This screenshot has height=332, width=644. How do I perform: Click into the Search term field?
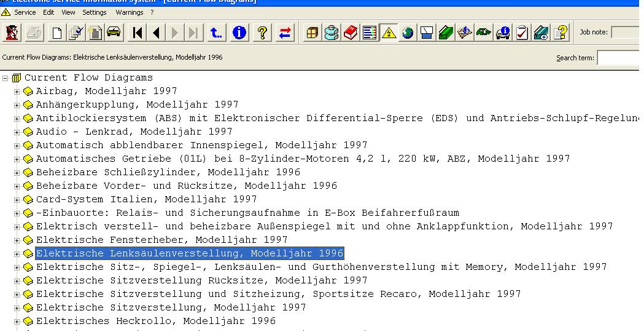coord(619,58)
